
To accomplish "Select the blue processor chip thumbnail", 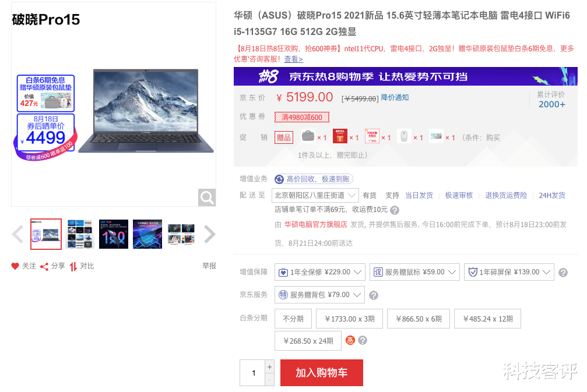I will click(147, 234).
